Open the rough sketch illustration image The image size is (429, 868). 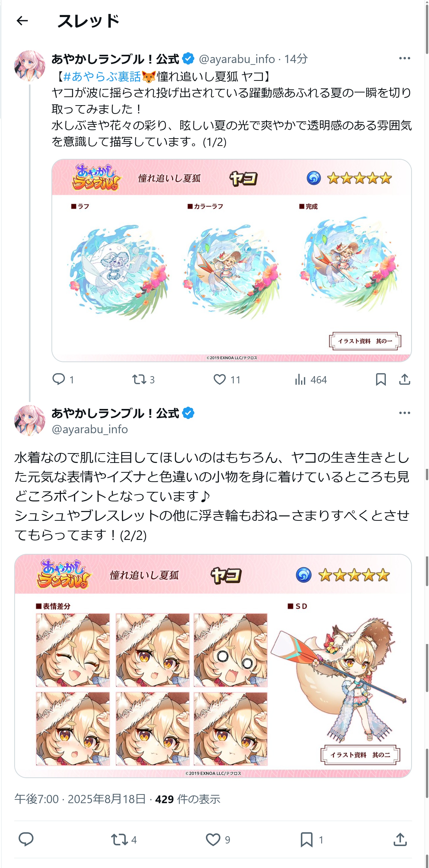232,260
